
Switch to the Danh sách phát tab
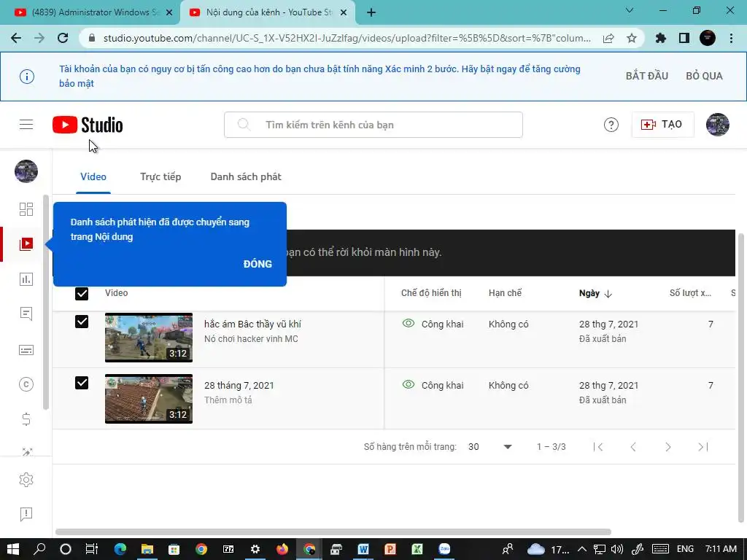(x=246, y=176)
